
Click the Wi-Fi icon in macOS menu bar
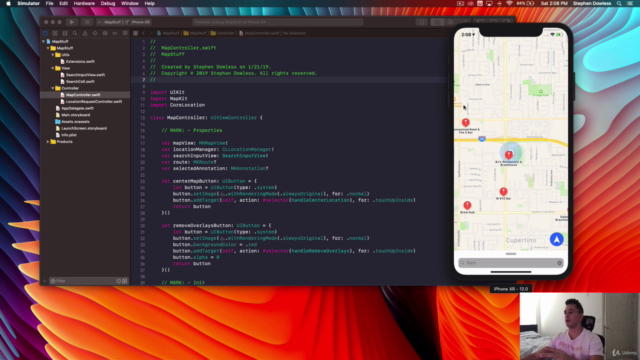509,3
